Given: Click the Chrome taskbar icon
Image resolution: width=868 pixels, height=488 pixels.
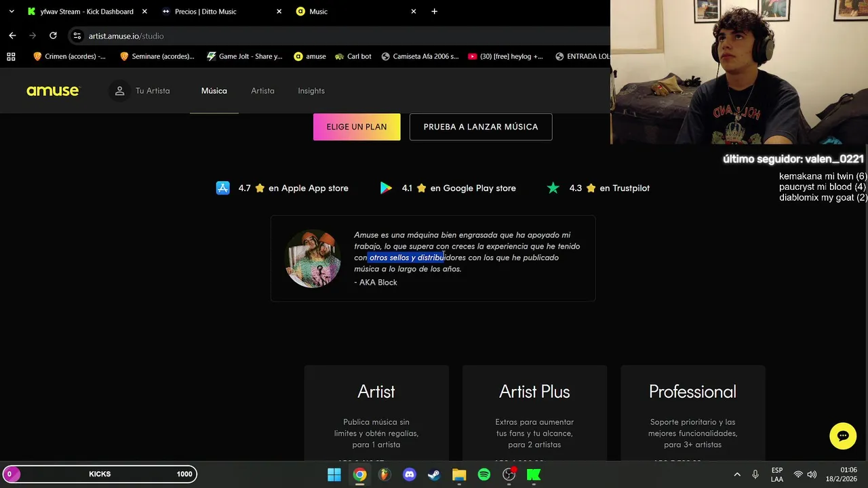Looking at the screenshot, I should coord(359,474).
